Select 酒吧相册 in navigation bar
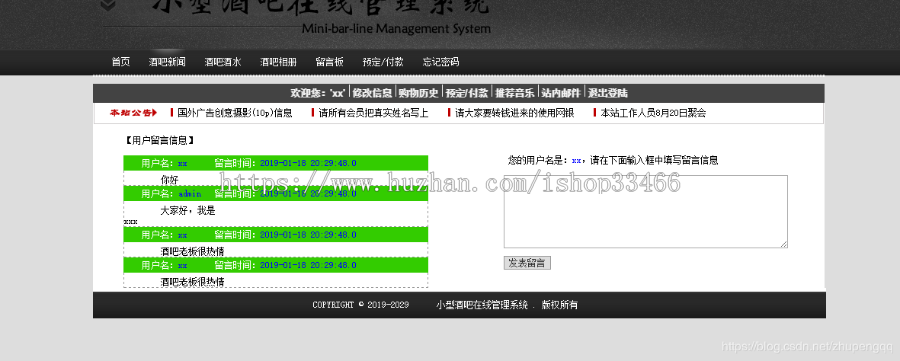The width and height of the screenshot is (900, 361). click(278, 62)
